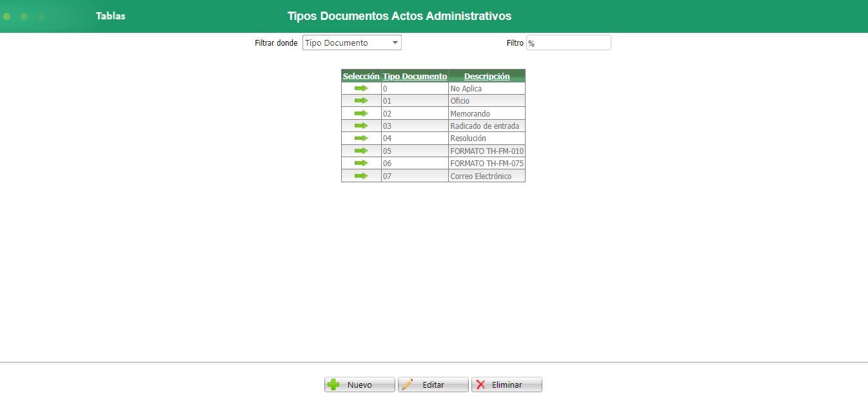Screen dimensions: 868x409
Task: Click the 'FORMATO TH-FM-075' cell
Action: tap(487, 164)
